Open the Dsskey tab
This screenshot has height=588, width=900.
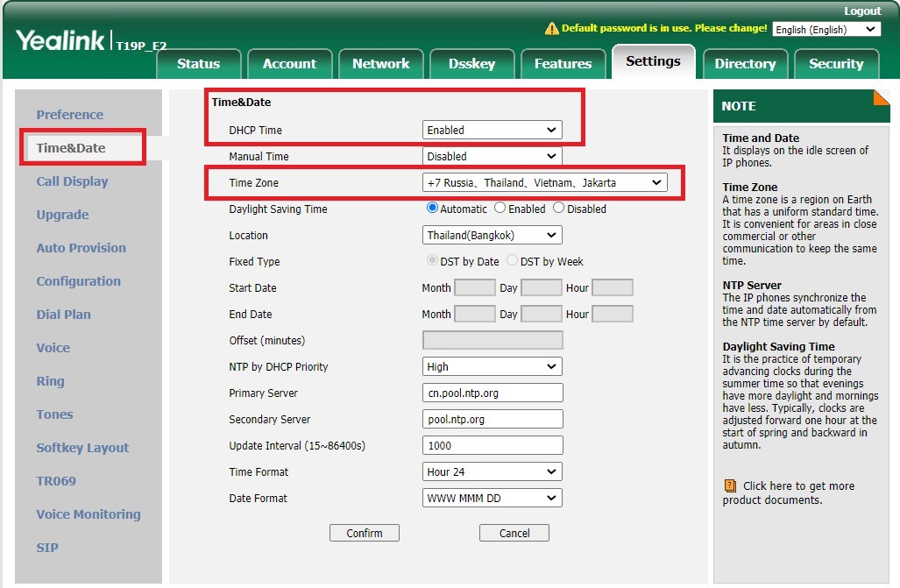(x=471, y=64)
